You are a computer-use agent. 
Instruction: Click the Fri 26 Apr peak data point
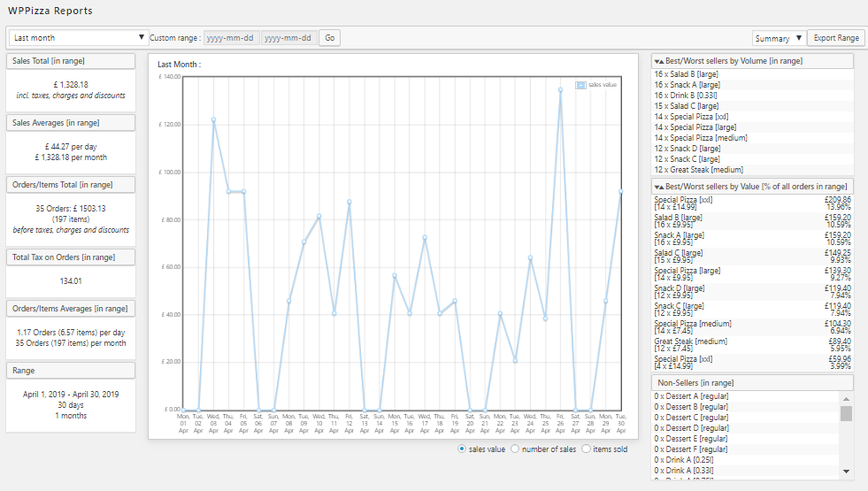click(560, 89)
